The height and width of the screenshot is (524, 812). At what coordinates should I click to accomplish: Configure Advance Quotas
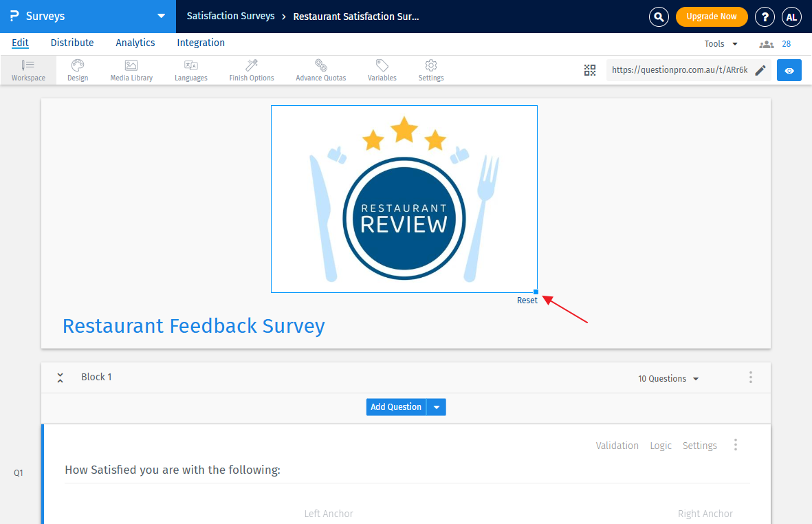(320, 69)
